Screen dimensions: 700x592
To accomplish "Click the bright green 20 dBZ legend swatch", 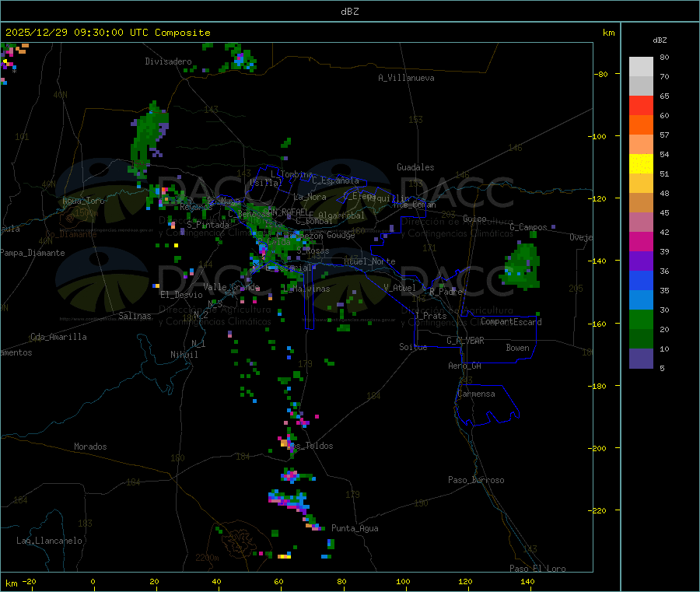I will tap(641, 319).
